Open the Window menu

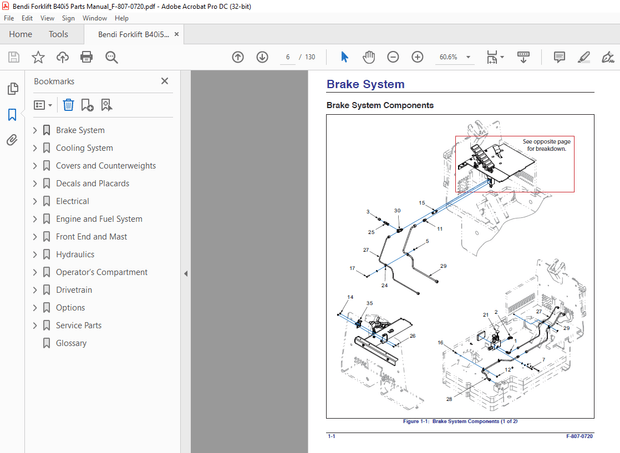click(x=95, y=18)
